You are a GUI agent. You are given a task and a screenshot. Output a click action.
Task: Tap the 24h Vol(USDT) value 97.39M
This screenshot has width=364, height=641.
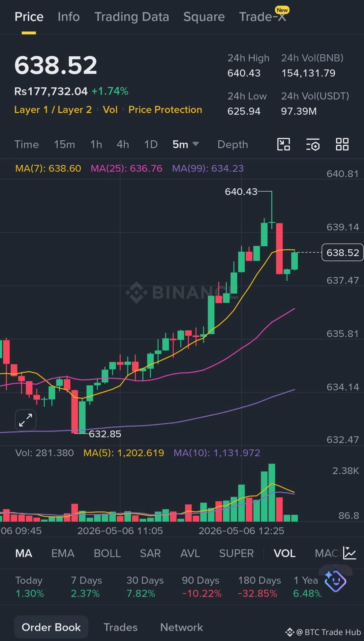click(299, 111)
